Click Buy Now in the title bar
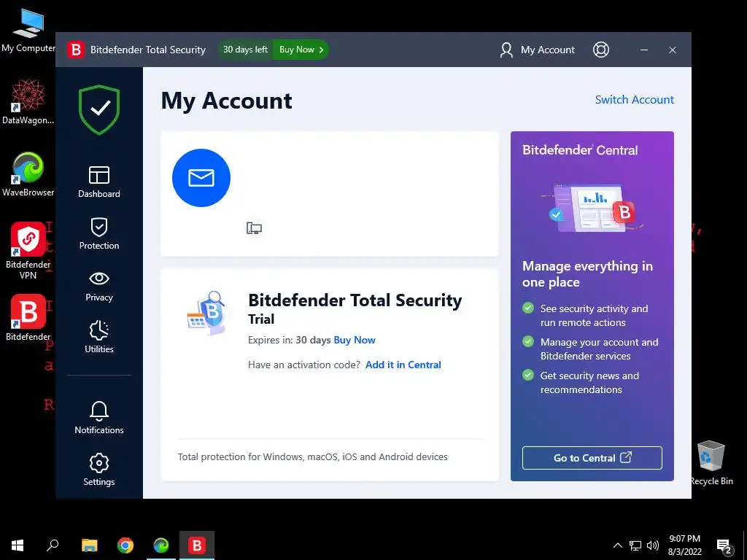Viewport: 747px width, 560px height. click(301, 50)
